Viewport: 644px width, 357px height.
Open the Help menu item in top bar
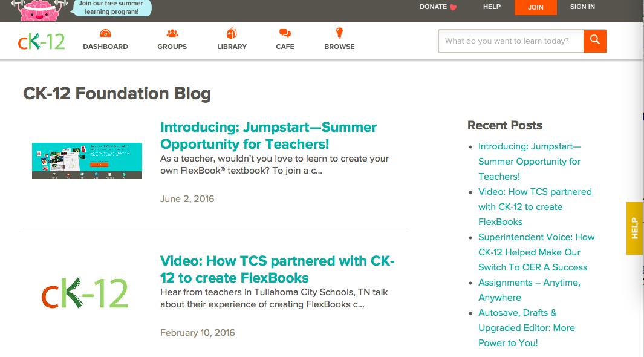pyautogui.click(x=492, y=7)
